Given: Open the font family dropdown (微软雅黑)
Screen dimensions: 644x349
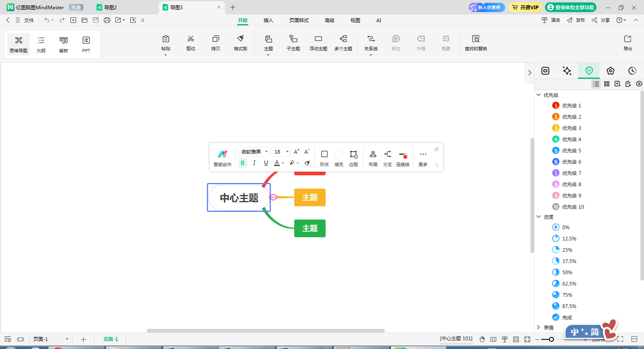Looking at the screenshot, I should click(254, 152).
